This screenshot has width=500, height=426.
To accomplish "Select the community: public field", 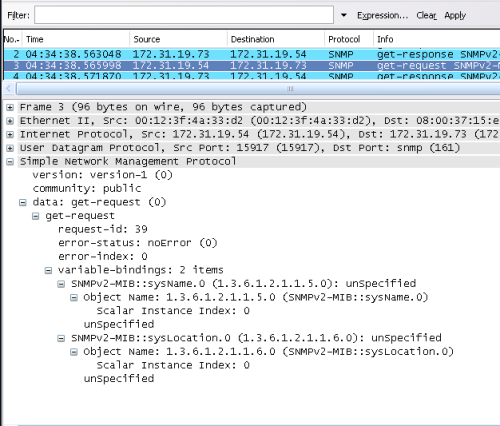I will [x=87, y=188].
